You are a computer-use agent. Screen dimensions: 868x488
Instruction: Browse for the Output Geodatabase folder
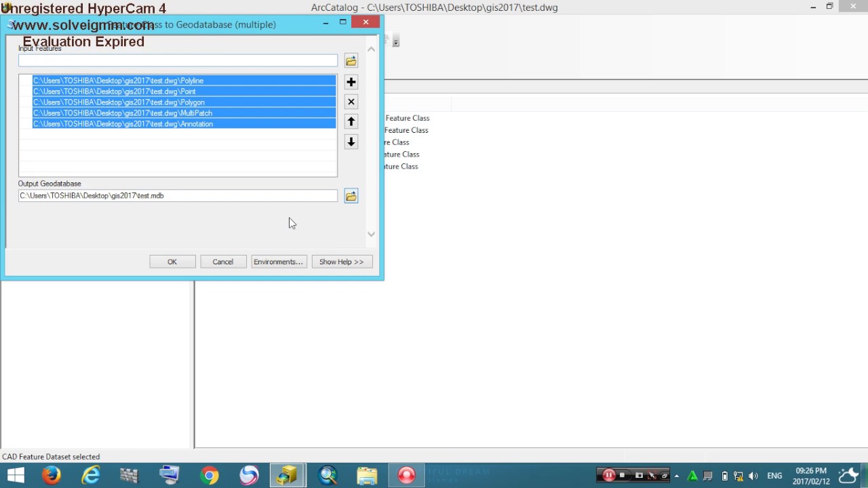pyautogui.click(x=351, y=196)
